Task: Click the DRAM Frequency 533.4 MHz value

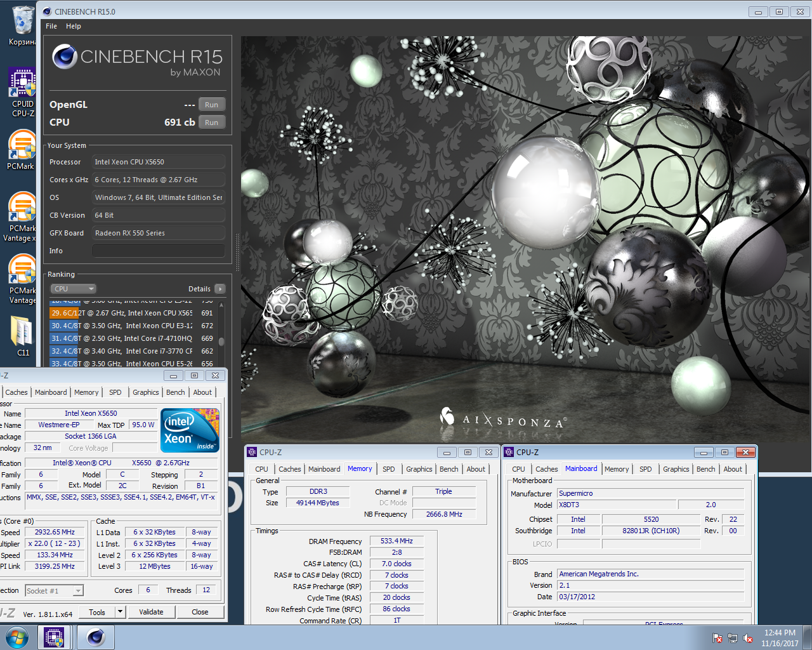Action: tap(396, 541)
